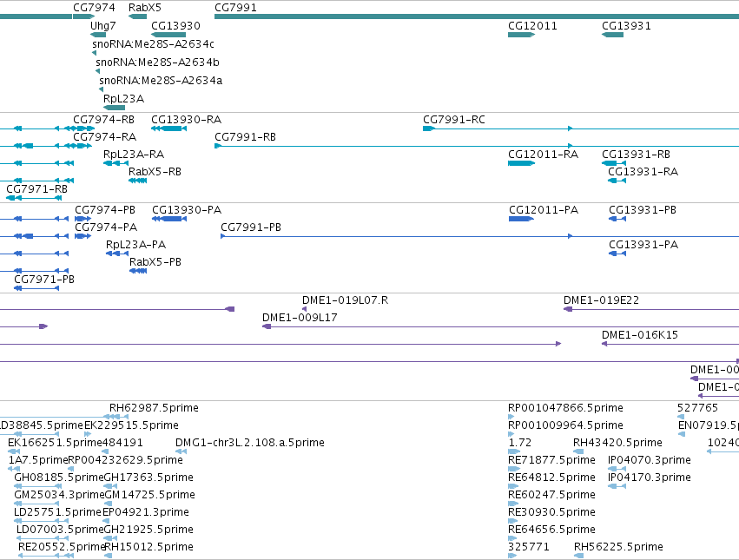Select protein CG7974-PB label
Image resolution: width=739 pixels, height=560 pixels.
click(x=105, y=210)
